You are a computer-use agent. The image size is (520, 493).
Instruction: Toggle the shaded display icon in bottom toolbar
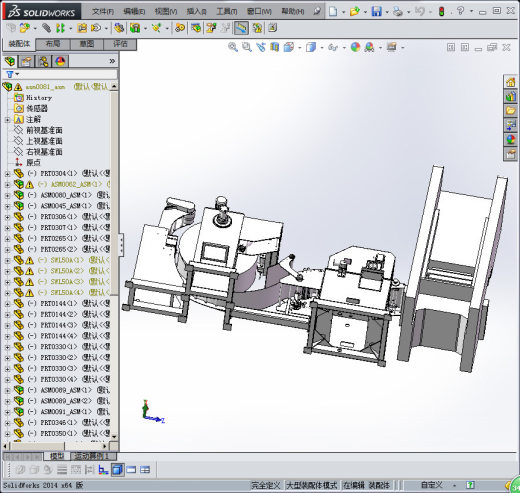tap(117, 470)
